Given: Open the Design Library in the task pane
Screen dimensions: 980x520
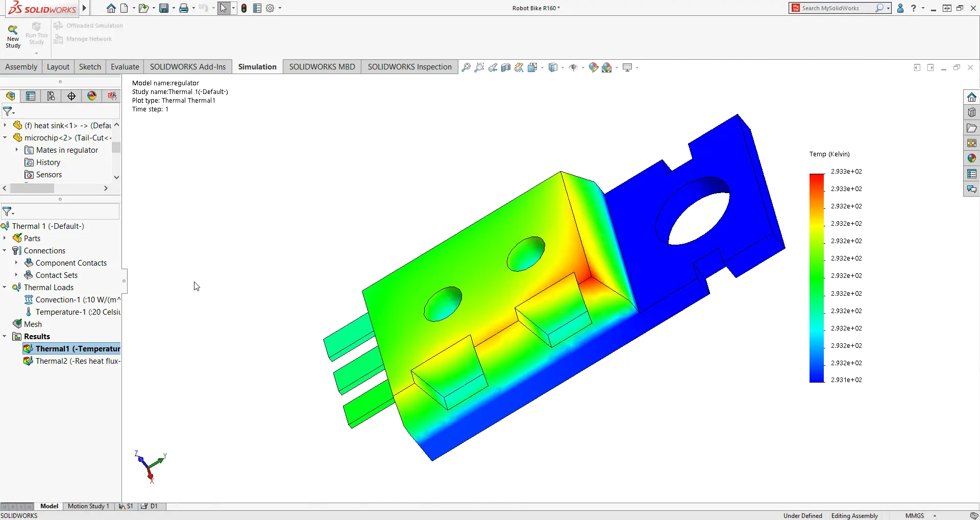Looking at the screenshot, I should pos(971,112).
